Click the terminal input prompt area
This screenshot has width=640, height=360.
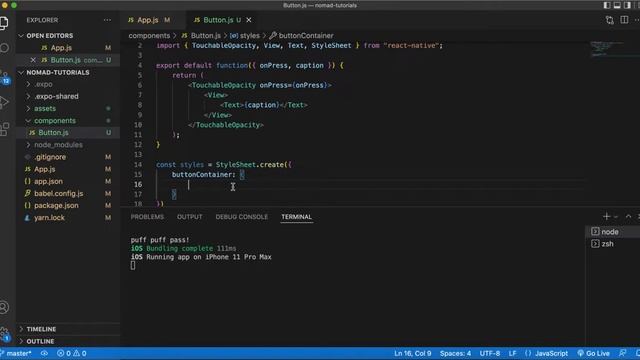[x=133, y=266]
